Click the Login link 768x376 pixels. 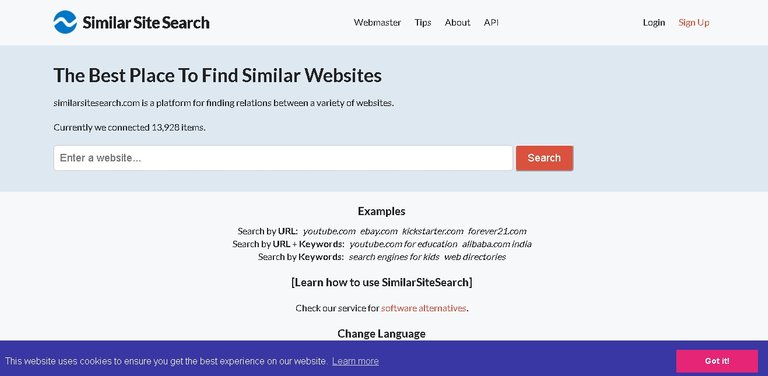click(654, 23)
